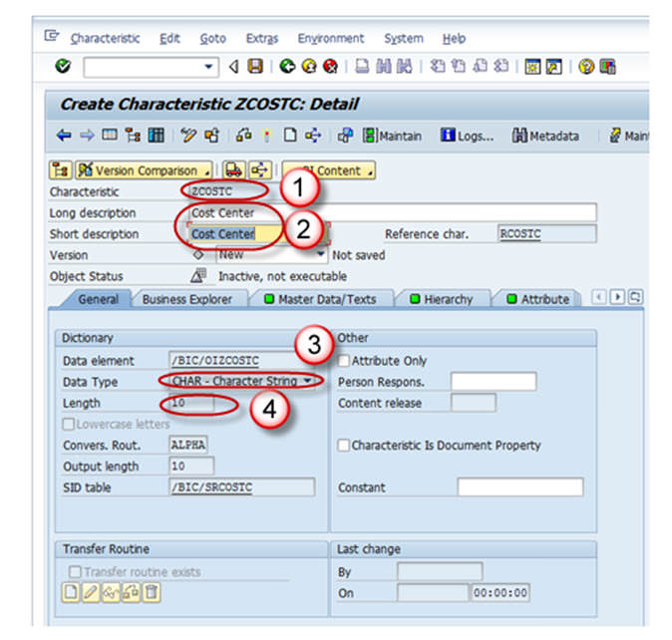Click the Save floppy disk icon

(x=255, y=67)
